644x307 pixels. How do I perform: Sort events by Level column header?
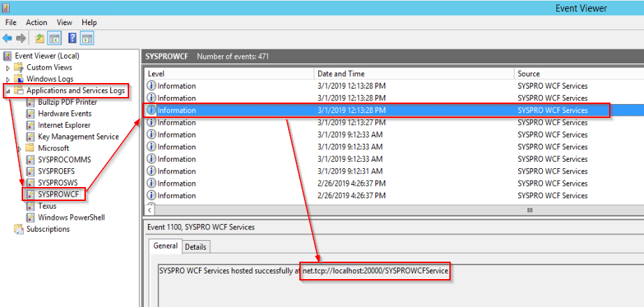[229, 73]
